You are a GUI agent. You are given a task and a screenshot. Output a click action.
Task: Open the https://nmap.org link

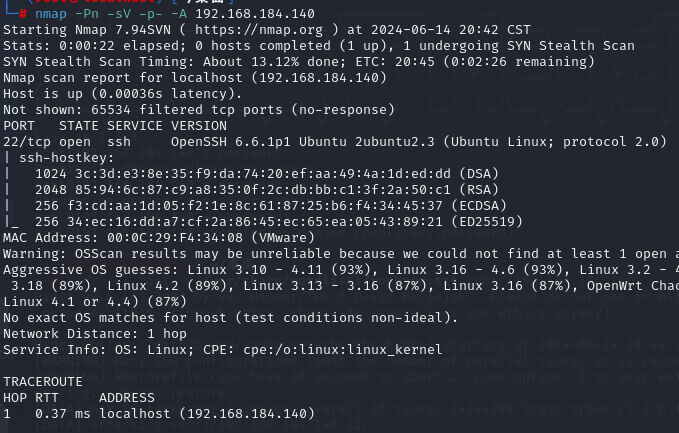[259, 30]
